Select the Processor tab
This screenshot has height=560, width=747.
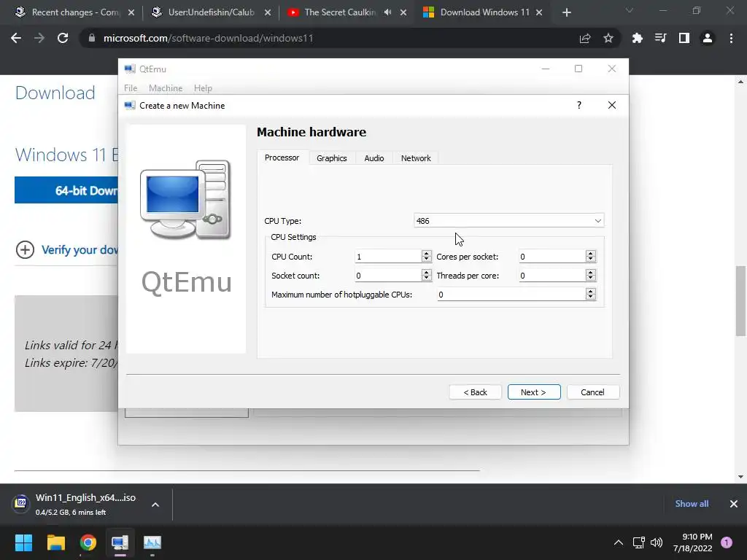(282, 157)
